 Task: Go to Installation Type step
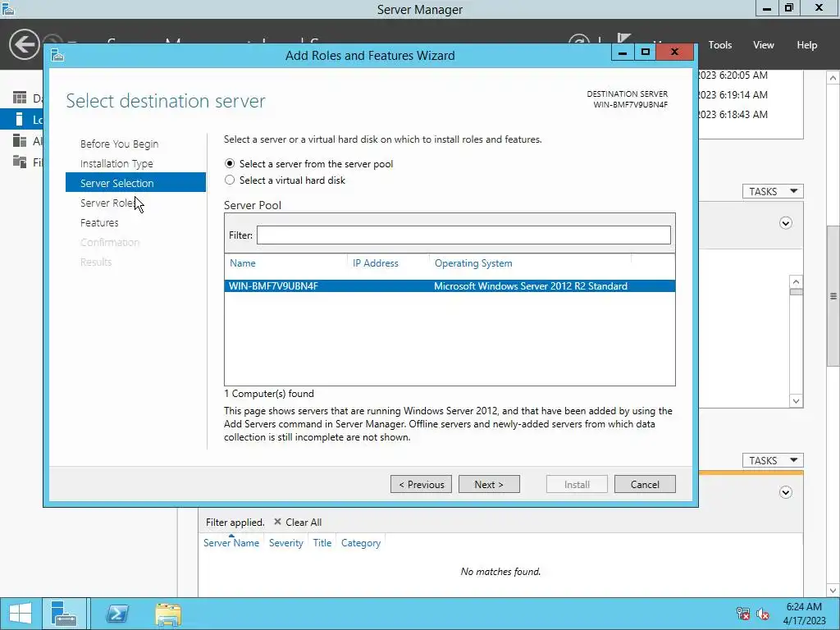(116, 163)
